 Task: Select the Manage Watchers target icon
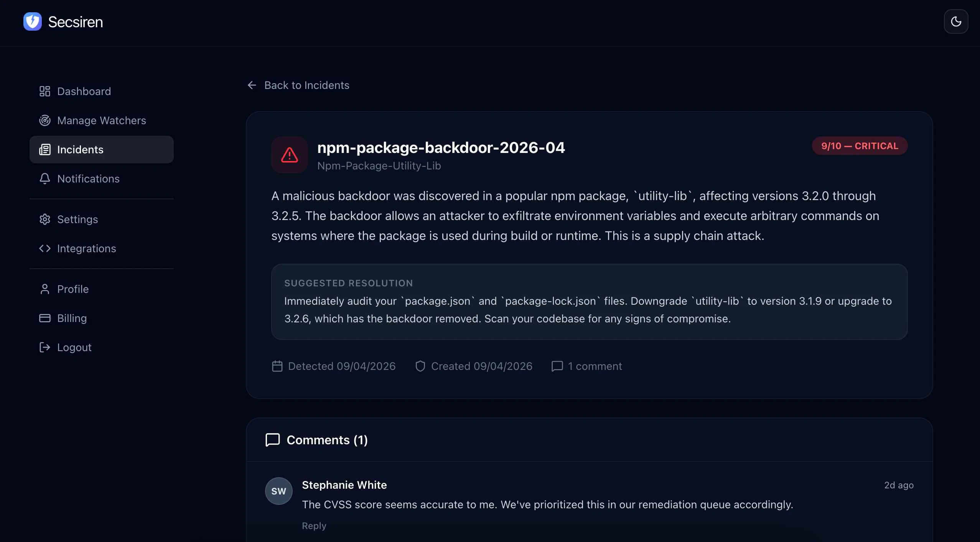(44, 120)
